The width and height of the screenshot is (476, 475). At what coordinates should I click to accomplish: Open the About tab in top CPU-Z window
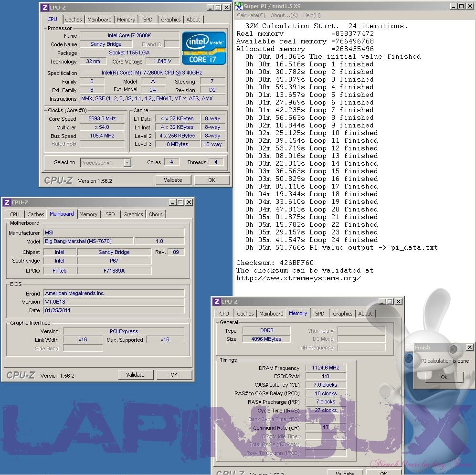click(193, 20)
